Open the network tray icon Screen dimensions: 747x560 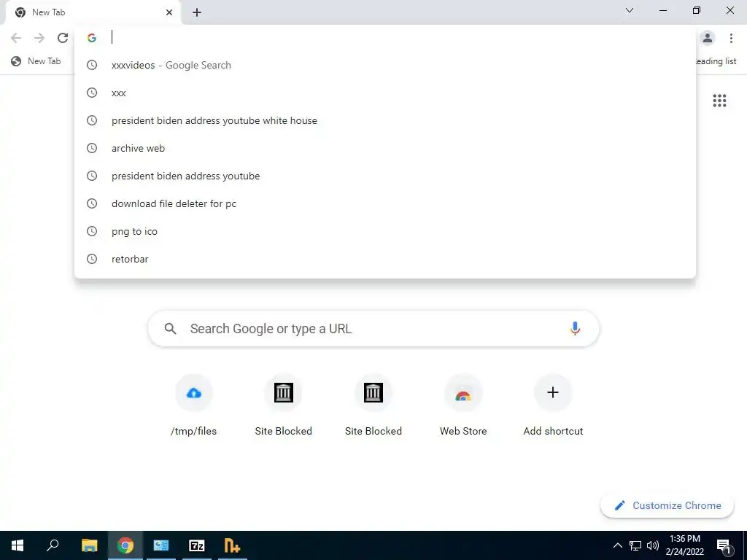point(635,545)
